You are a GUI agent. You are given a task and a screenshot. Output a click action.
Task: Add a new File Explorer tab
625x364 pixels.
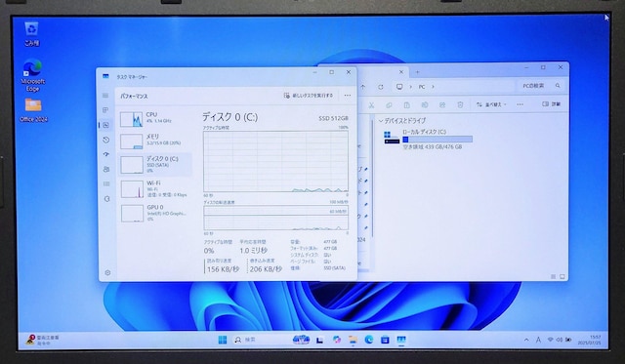pyautogui.click(x=417, y=72)
